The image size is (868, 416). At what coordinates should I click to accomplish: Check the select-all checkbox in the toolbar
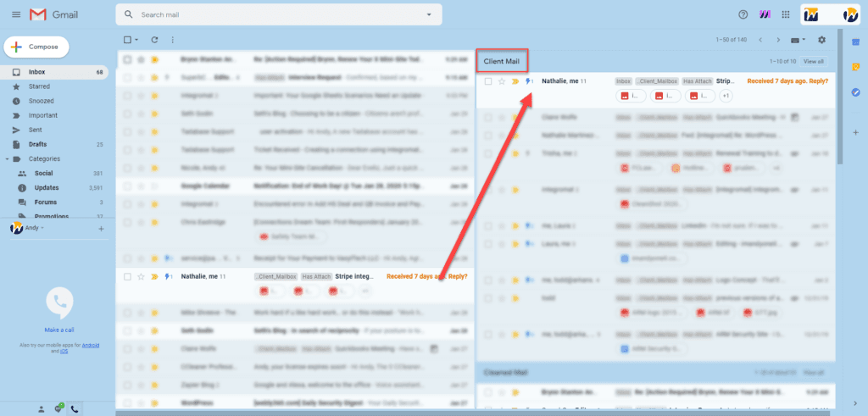coord(127,40)
